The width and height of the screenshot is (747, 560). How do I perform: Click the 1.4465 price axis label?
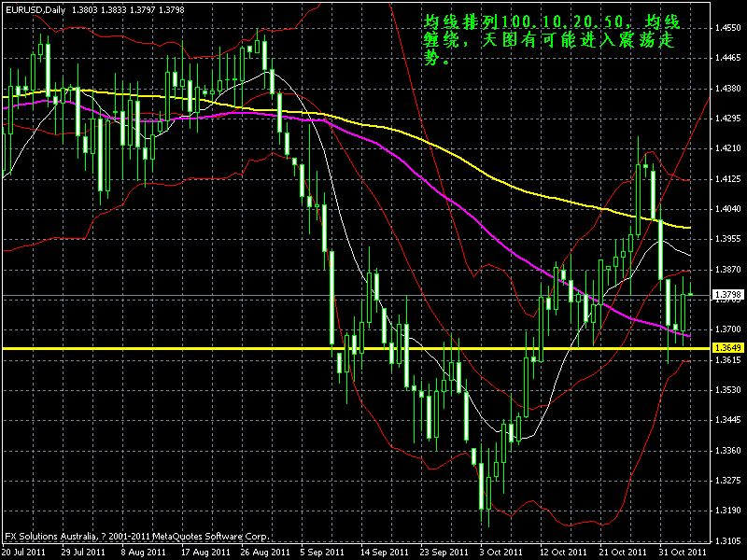728,58
